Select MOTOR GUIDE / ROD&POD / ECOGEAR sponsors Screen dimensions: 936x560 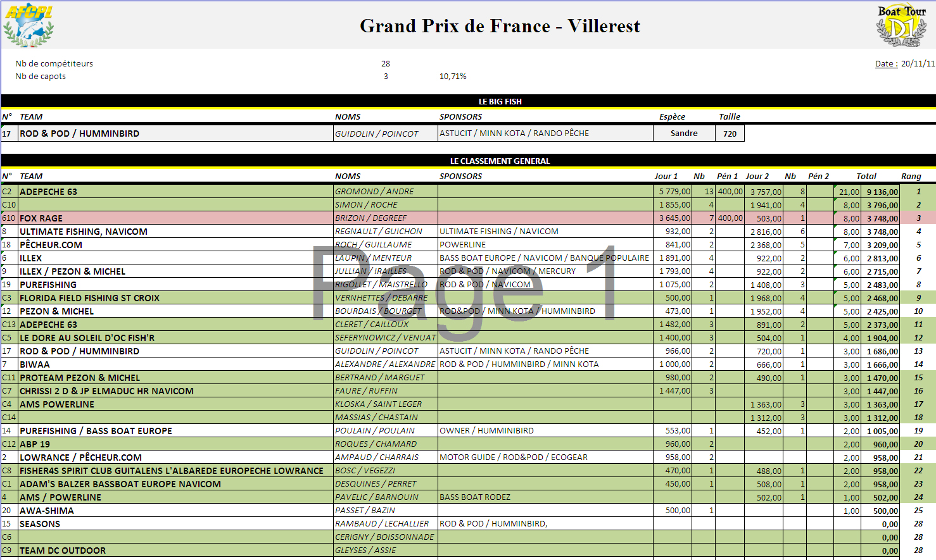[545, 457]
